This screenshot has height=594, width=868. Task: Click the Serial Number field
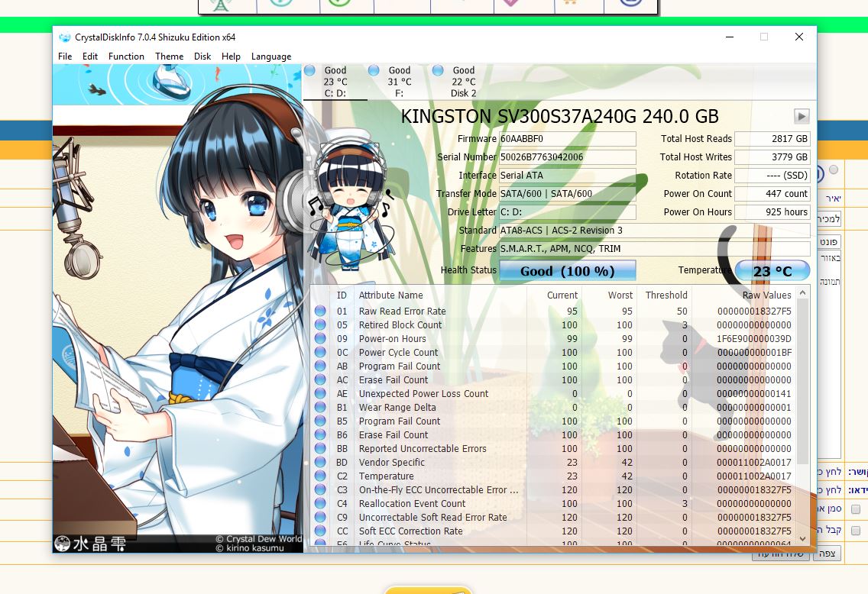(x=567, y=157)
